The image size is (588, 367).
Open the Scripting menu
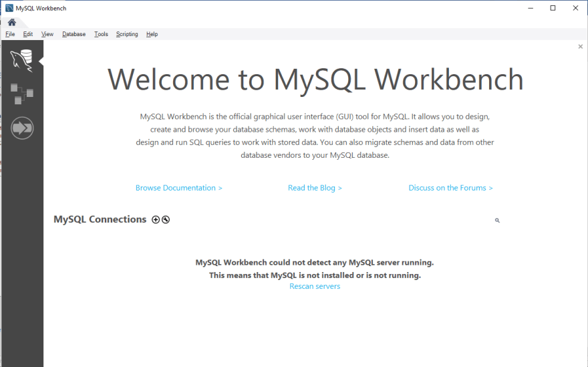tap(127, 34)
